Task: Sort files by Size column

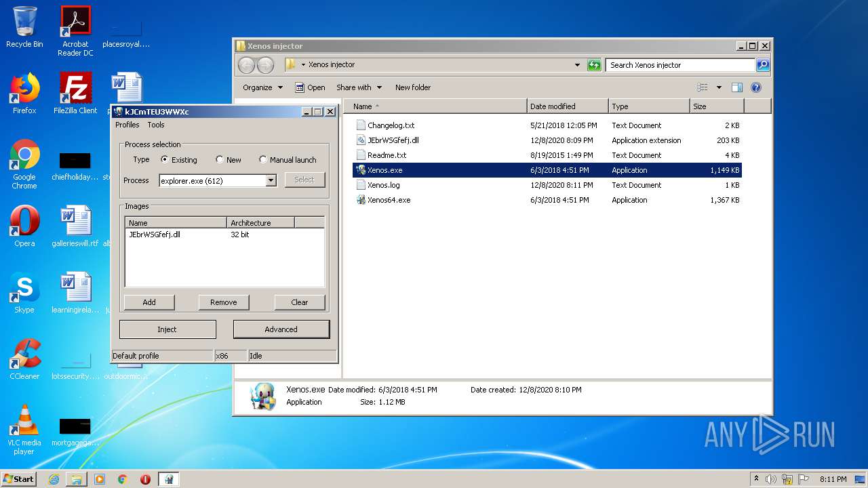Action: [717, 106]
